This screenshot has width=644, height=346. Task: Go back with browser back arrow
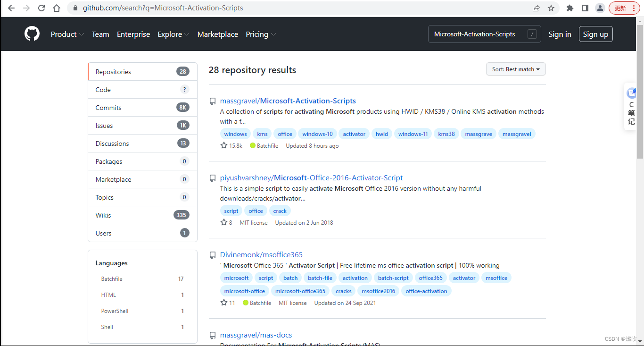[x=11, y=8]
